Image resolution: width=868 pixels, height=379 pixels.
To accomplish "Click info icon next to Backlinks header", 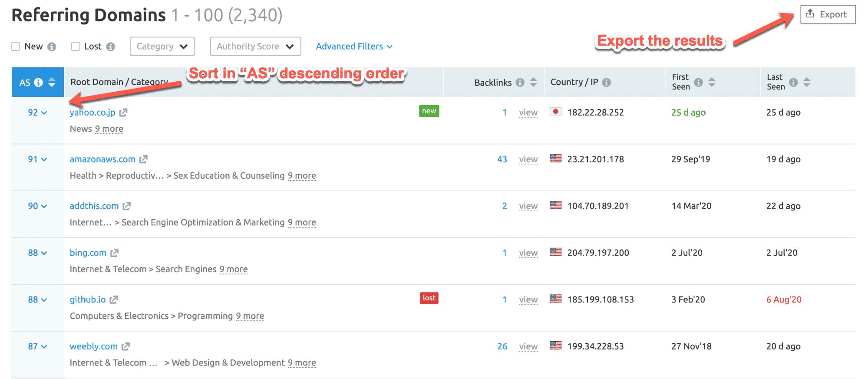I will (x=520, y=82).
